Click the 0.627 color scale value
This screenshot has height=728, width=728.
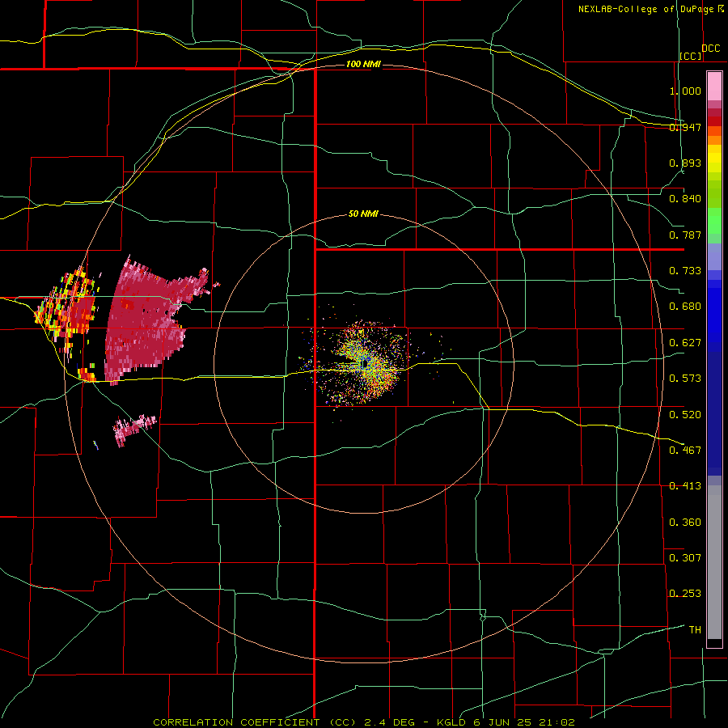[x=685, y=343]
